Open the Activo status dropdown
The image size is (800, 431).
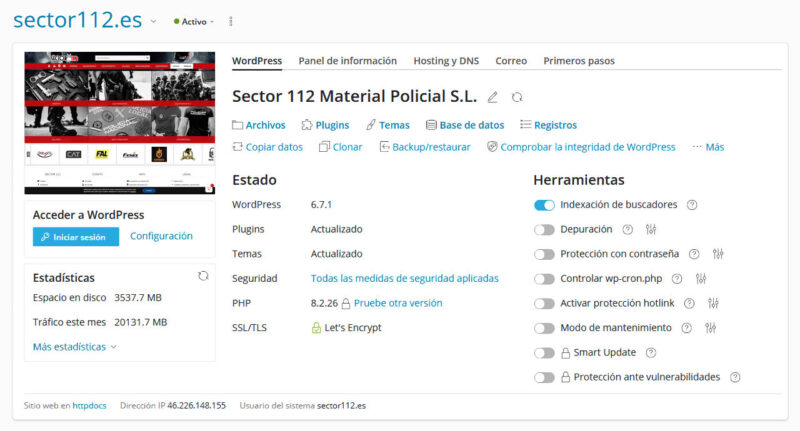click(193, 21)
